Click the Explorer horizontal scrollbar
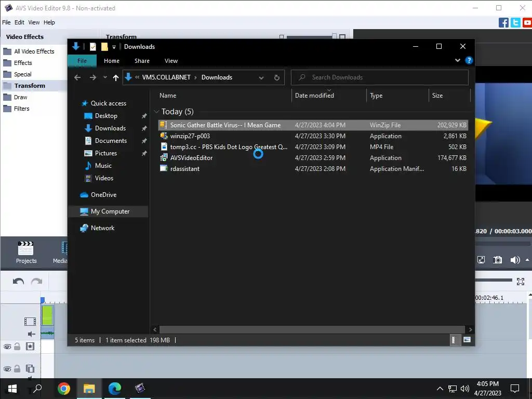The image size is (532, 399). click(312, 329)
